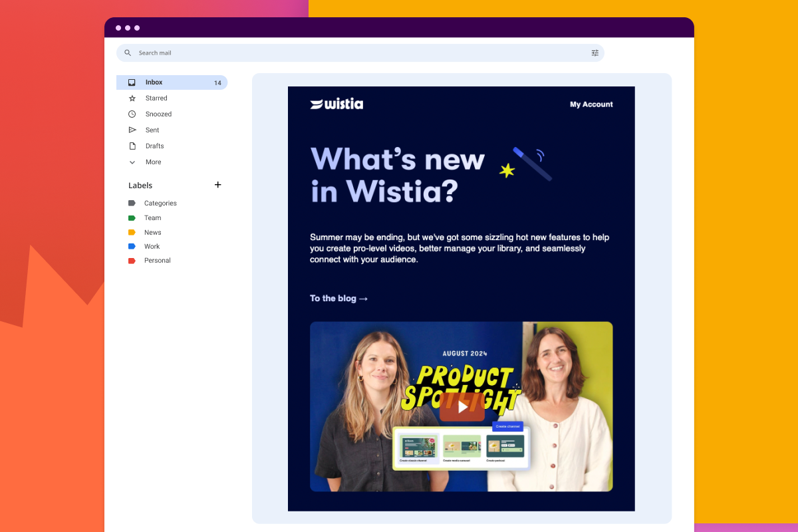
Task: Type in the Search mail field
Action: point(360,53)
